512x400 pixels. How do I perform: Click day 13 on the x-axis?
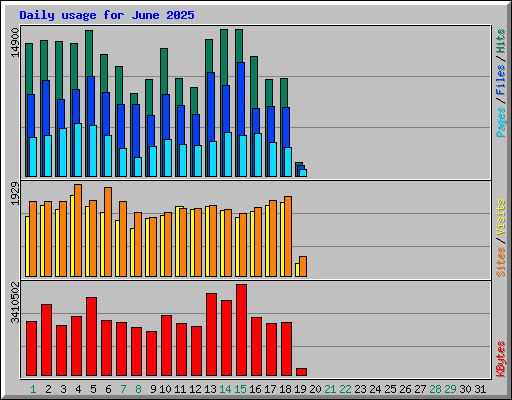[x=210, y=389]
